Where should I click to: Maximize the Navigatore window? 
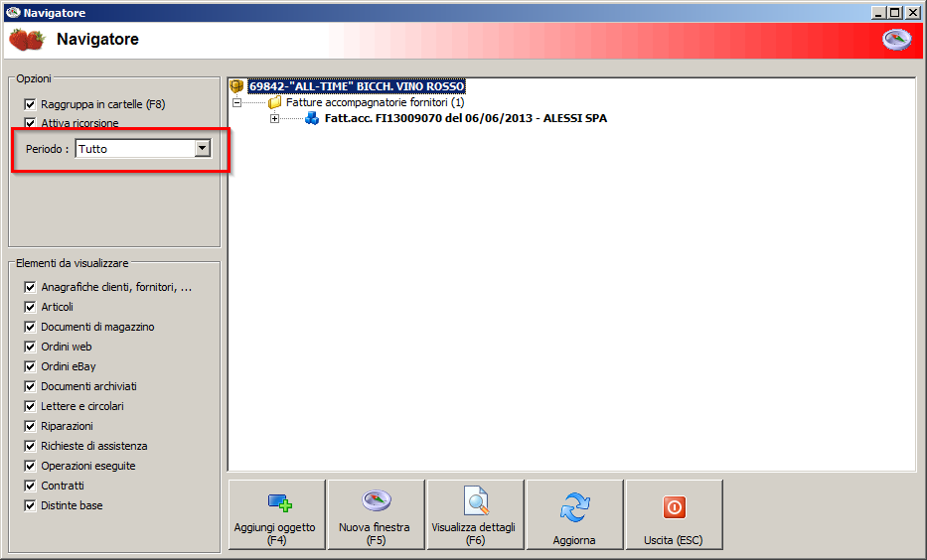[895, 12]
